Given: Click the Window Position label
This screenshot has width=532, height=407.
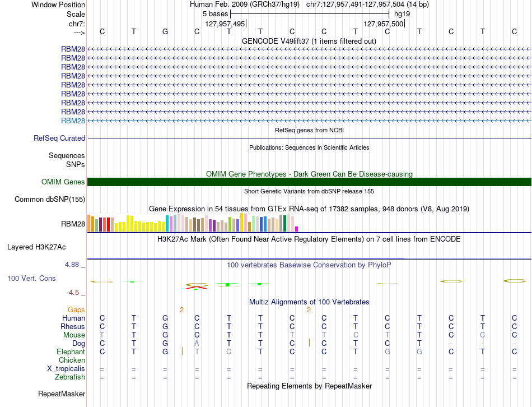Looking at the screenshot, I should coord(58,4).
